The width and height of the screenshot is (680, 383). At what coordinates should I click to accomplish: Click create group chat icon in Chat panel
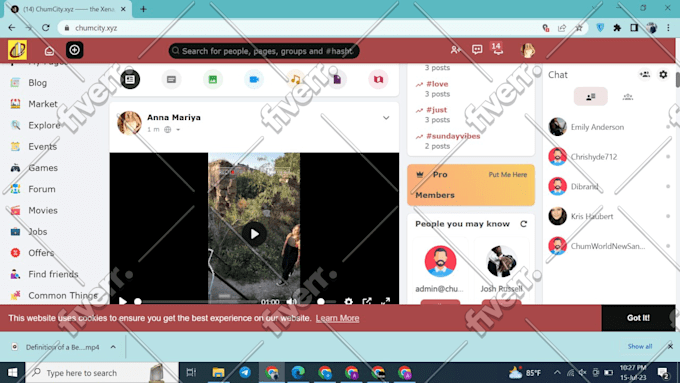click(645, 75)
